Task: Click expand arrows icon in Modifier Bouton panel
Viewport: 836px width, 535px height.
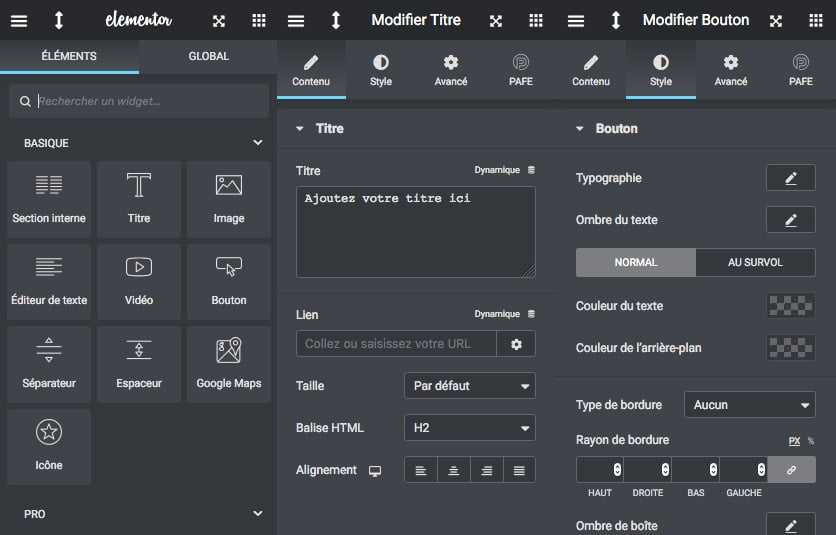Action: (x=776, y=21)
